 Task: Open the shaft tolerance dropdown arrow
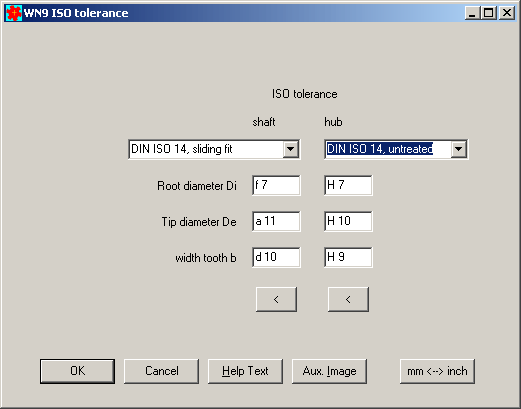(291, 149)
